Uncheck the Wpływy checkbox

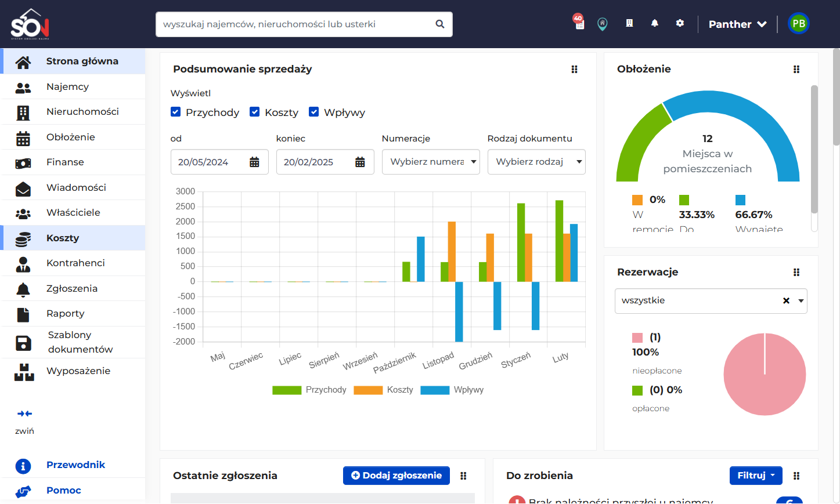[x=313, y=112]
